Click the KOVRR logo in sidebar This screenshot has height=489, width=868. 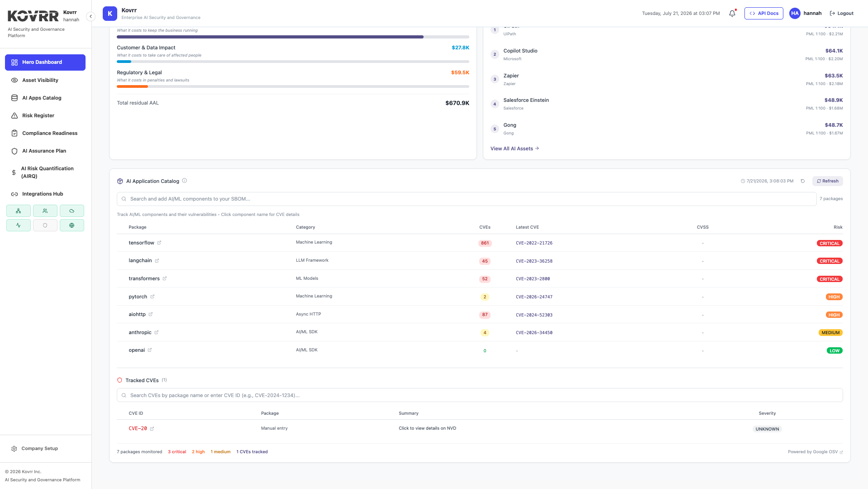click(33, 16)
